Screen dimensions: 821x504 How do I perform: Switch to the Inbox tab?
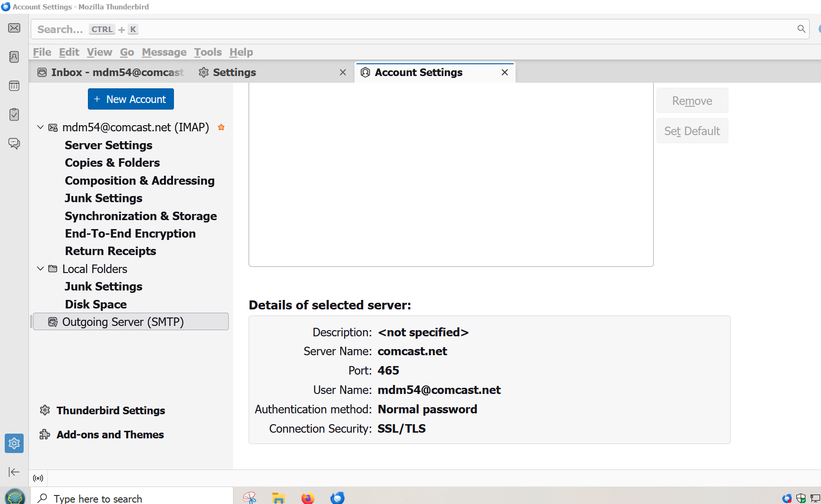pyautogui.click(x=111, y=72)
